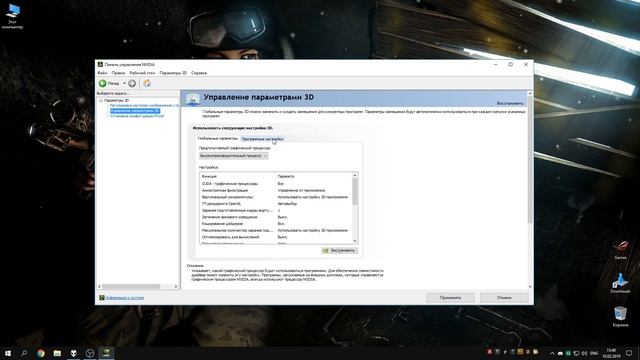
Task: Open the Правка menu
Action: (x=118, y=73)
